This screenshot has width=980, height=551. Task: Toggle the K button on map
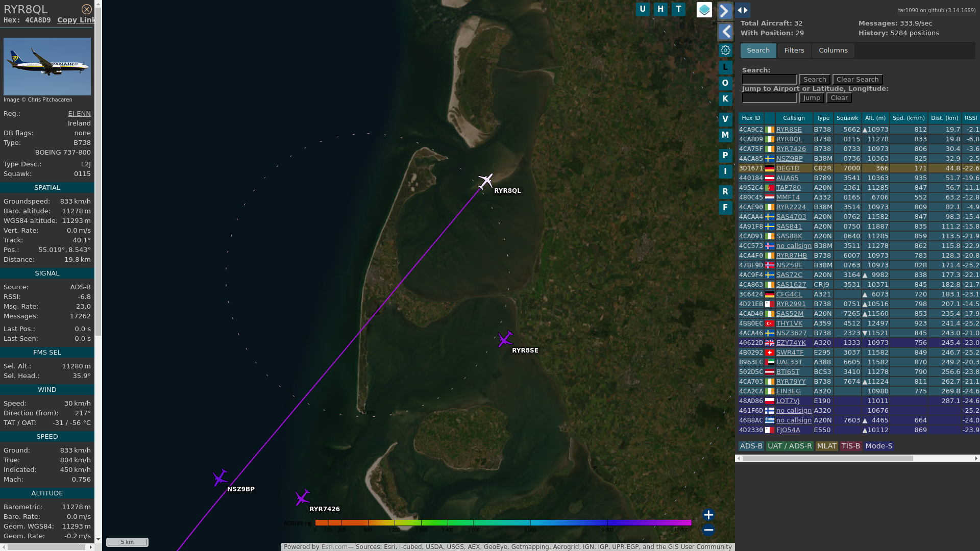725,99
